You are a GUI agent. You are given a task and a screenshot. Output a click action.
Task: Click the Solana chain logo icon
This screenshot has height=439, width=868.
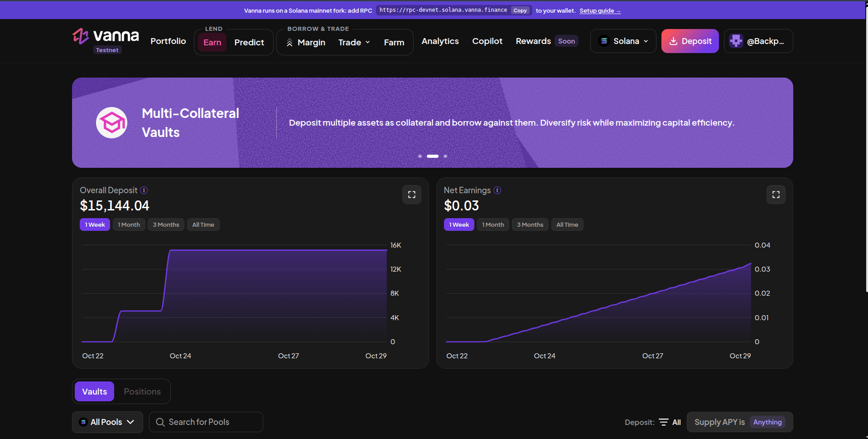coord(604,41)
